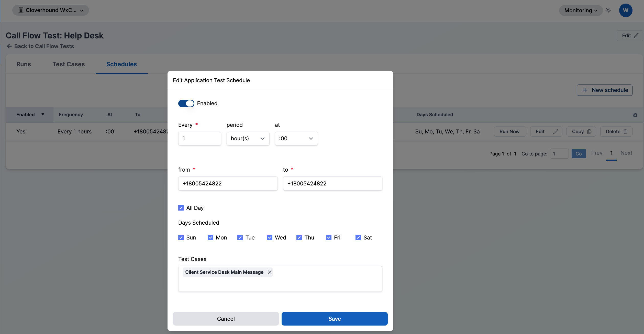Uncheck the Sat day checkbox
This screenshot has height=334, width=644.
[x=358, y=237]
